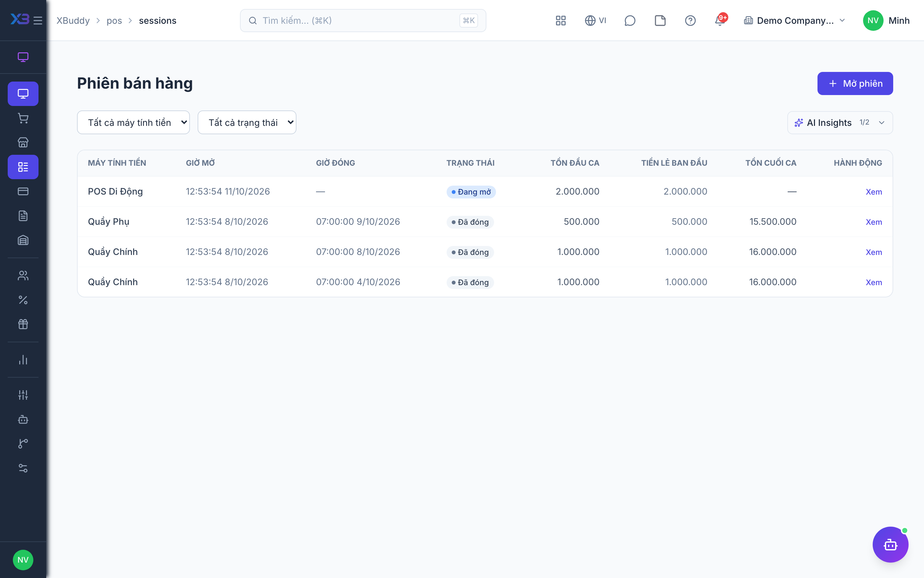This screenshot has height=578, width=924.
Task: Expand the AI Insights panel
Action: point(840,123)
